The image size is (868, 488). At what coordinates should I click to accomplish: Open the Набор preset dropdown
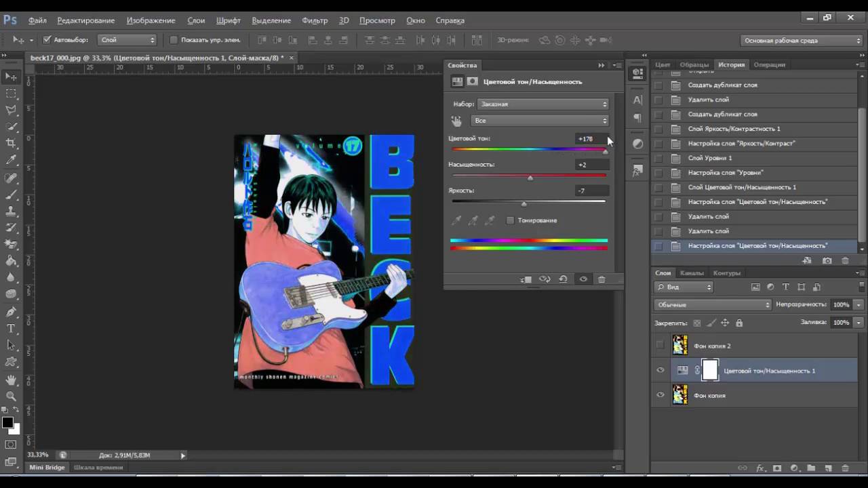coord(542,104)
